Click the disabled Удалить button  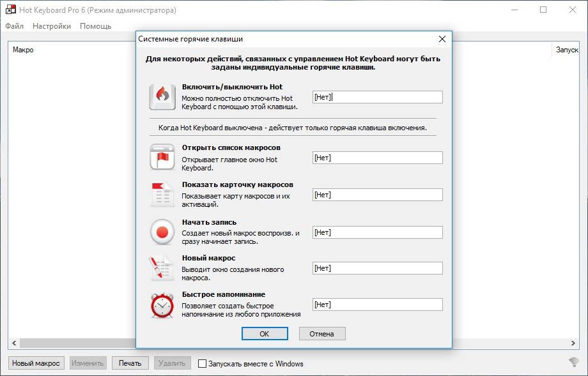point(172,363)
